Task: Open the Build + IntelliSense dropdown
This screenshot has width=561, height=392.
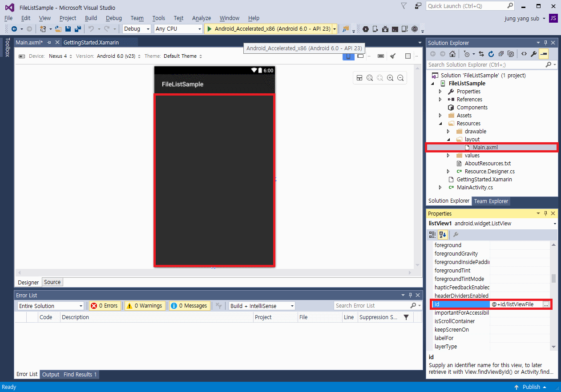Action: [x=262, y=306]
